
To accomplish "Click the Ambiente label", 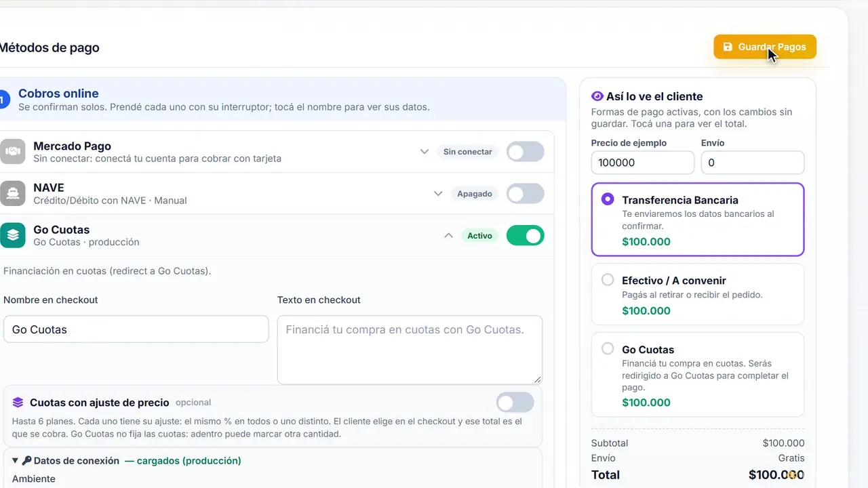I will point(34,479).
